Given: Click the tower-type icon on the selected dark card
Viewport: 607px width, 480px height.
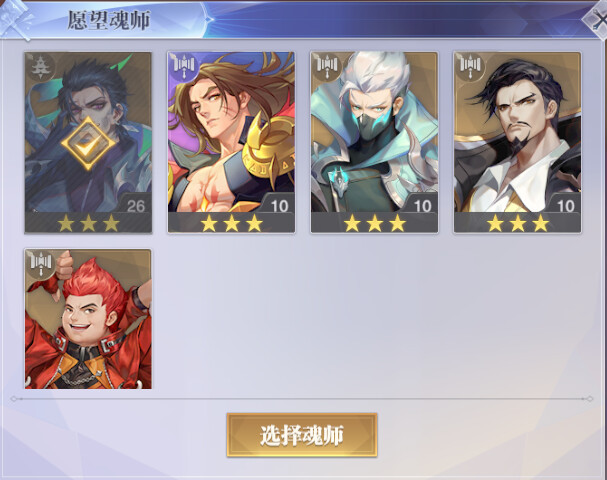Looking at the screenshot, I should click(x=40, y=66).
